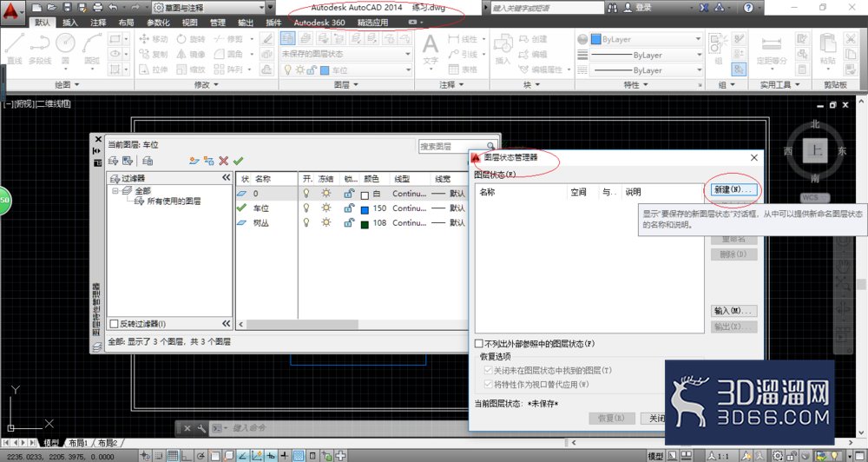Select the Circle (圆) tool
The image size is (868, 462).
point(65,48)
